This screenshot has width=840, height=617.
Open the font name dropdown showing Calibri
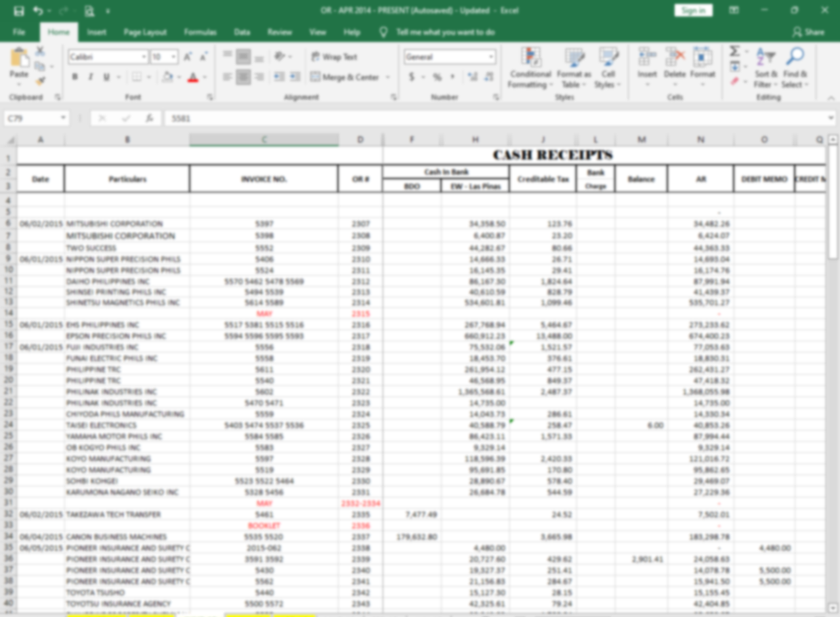(108, 57)
